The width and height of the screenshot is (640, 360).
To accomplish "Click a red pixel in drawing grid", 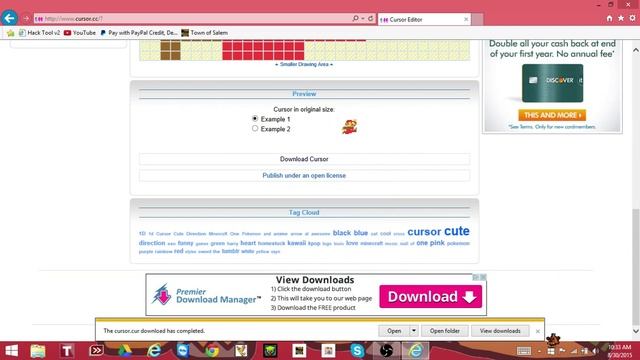I will click(x=263, y=51).
